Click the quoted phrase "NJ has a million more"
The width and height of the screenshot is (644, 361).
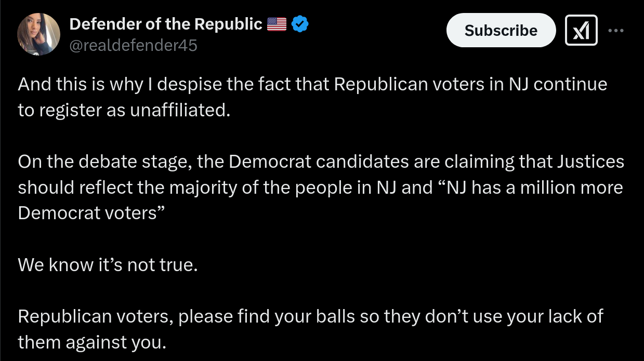coord(534,188)
